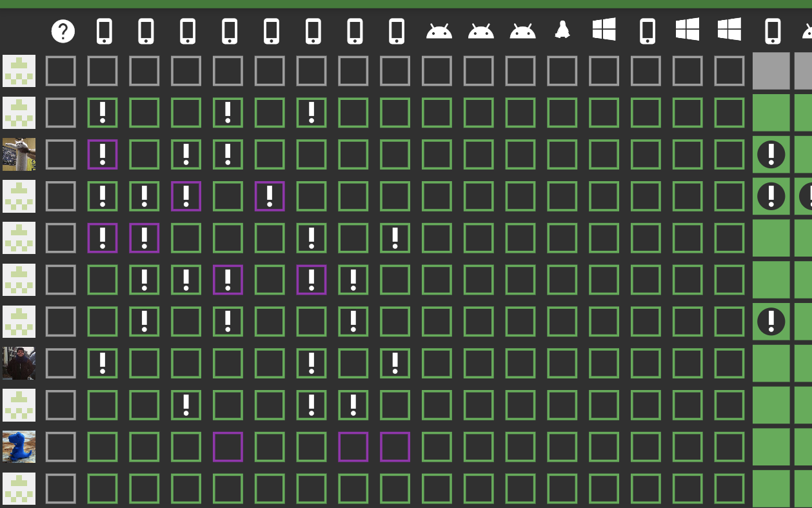This screenshot has width=812, height=508.
Task: Toggle dark-jacket man row box under Linux penguin
Action: pyautogui.click(x=562, y=363)
